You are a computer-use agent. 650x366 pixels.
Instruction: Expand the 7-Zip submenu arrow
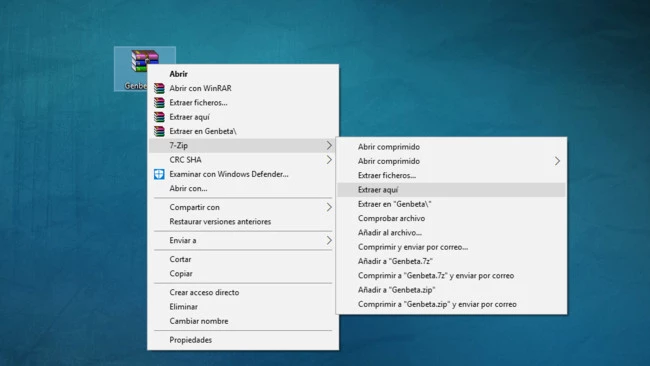[329, 145]
